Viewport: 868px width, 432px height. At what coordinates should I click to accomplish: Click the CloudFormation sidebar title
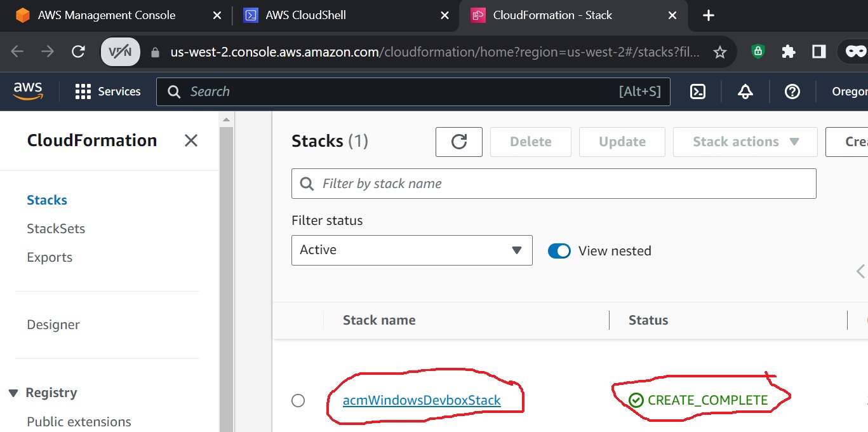point(92,140)
